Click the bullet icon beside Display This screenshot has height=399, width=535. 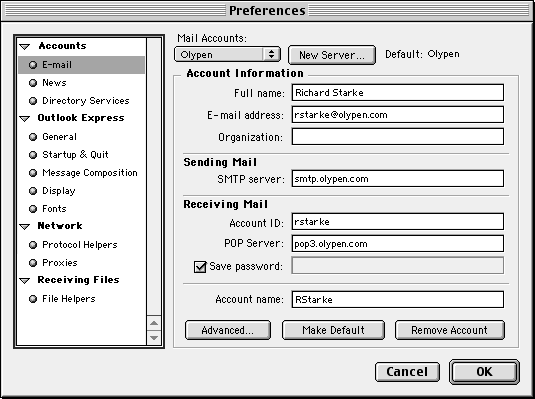coord(33,191)
